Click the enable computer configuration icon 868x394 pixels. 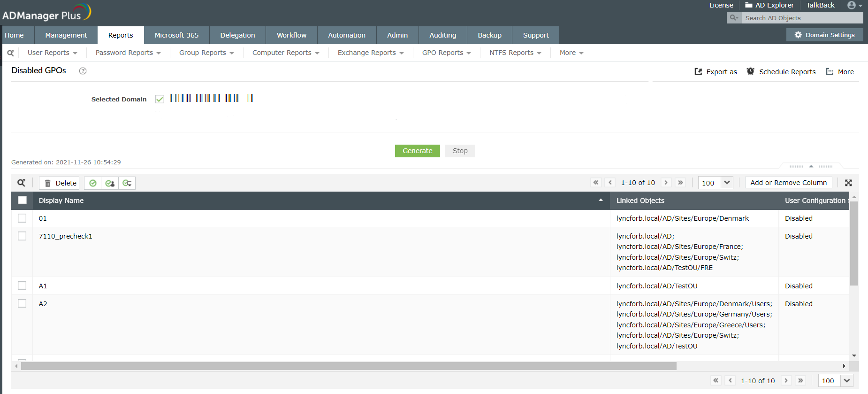pos(127,183)
